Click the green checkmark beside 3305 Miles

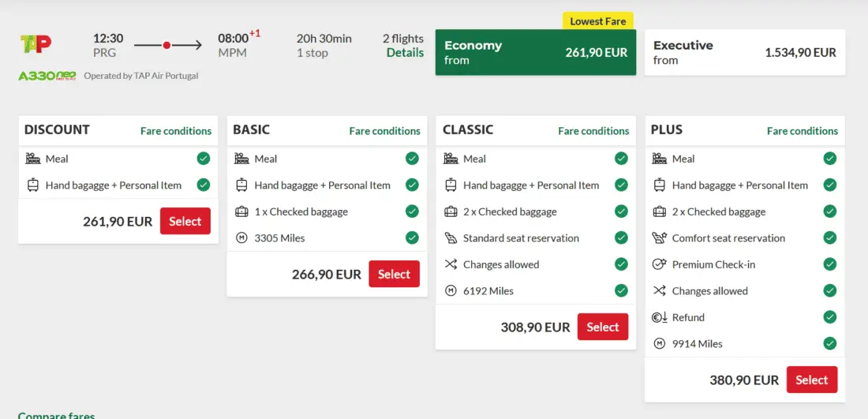(412, 238)
